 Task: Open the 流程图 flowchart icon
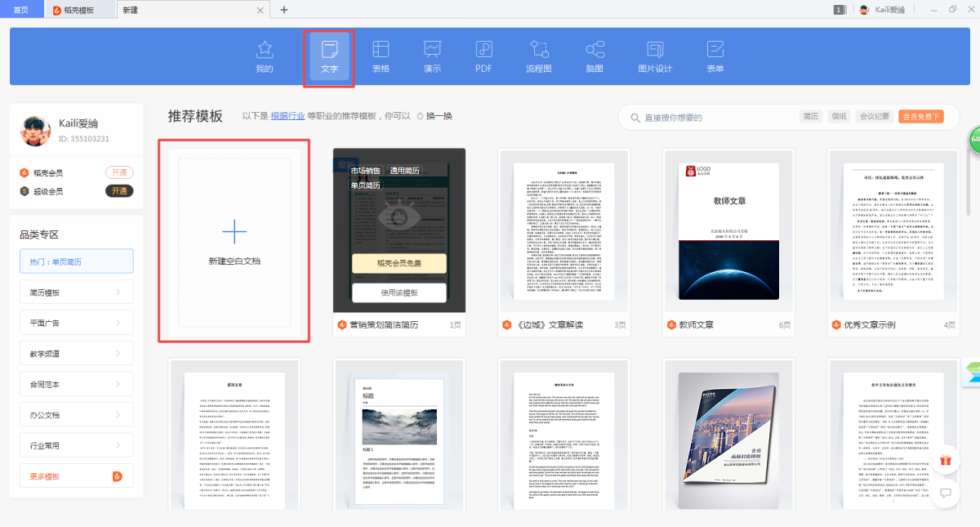pos(539,57)
